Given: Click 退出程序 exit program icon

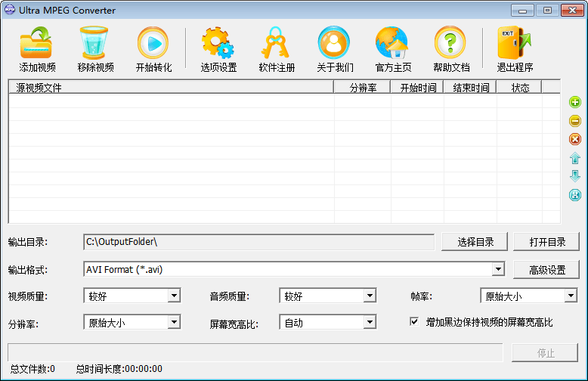Looking at the screenshot, I should pos(514,43).
